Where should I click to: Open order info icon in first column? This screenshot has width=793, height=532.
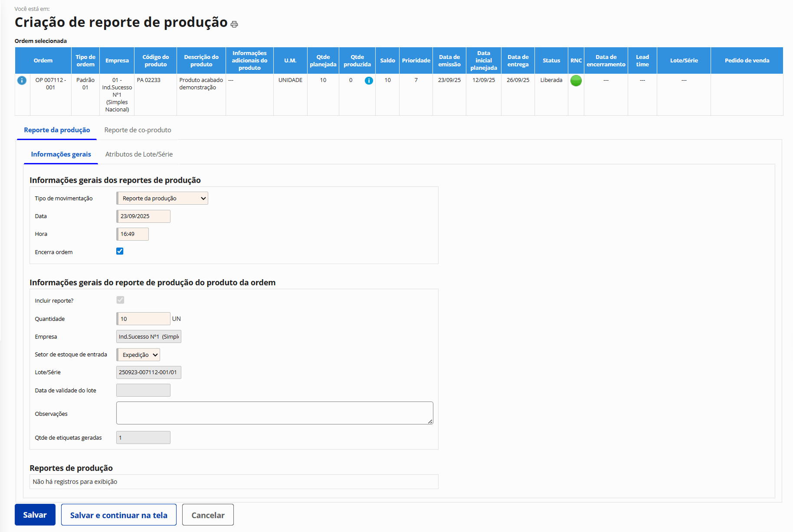point(22,81)
